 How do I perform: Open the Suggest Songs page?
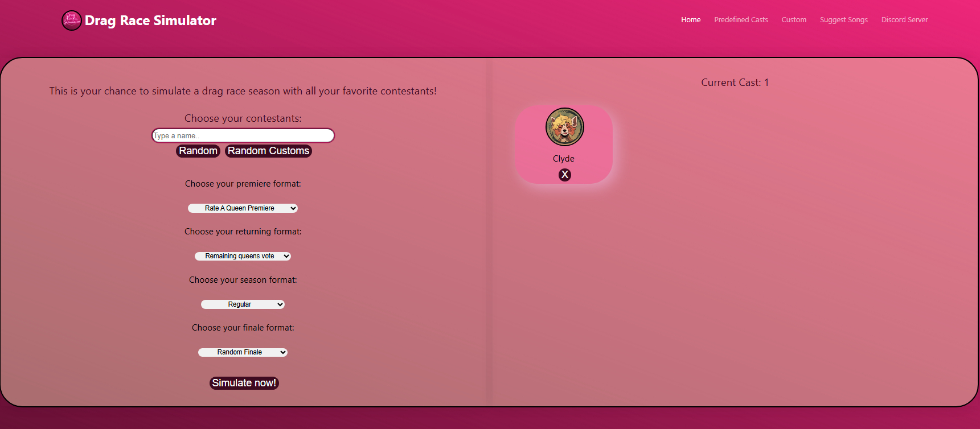tap(843, 20)
